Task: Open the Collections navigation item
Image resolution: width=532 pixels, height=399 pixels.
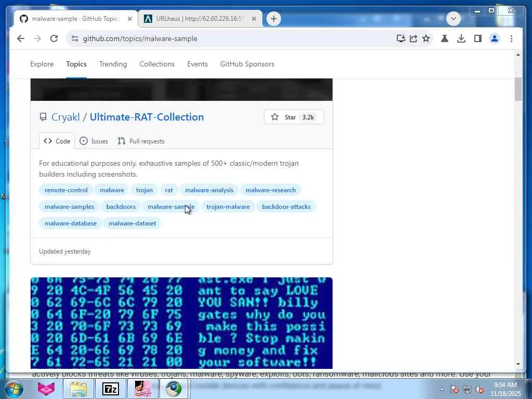Action: (x=157, y=64)
